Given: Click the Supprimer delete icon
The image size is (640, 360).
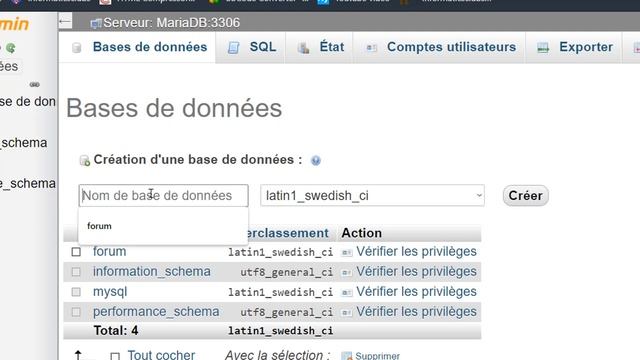Looking at the screenshot, I should (x=347, y=356).
